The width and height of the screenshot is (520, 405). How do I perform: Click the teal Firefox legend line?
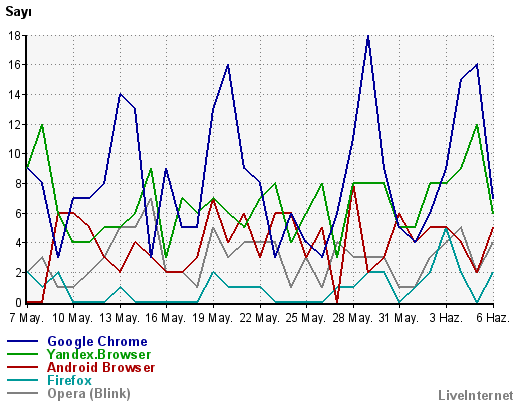[x=22, y=380]
